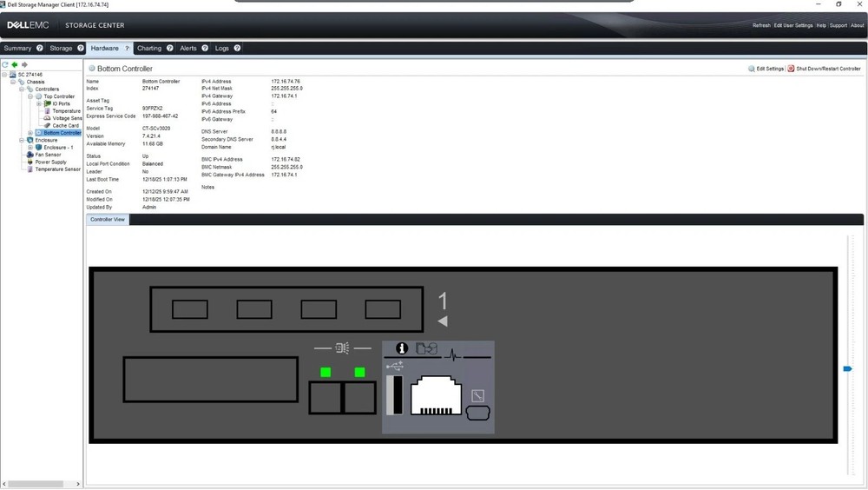Go forward with the gray arrow icon
Screen dimensions: 868x490
(x=24, y=64)
